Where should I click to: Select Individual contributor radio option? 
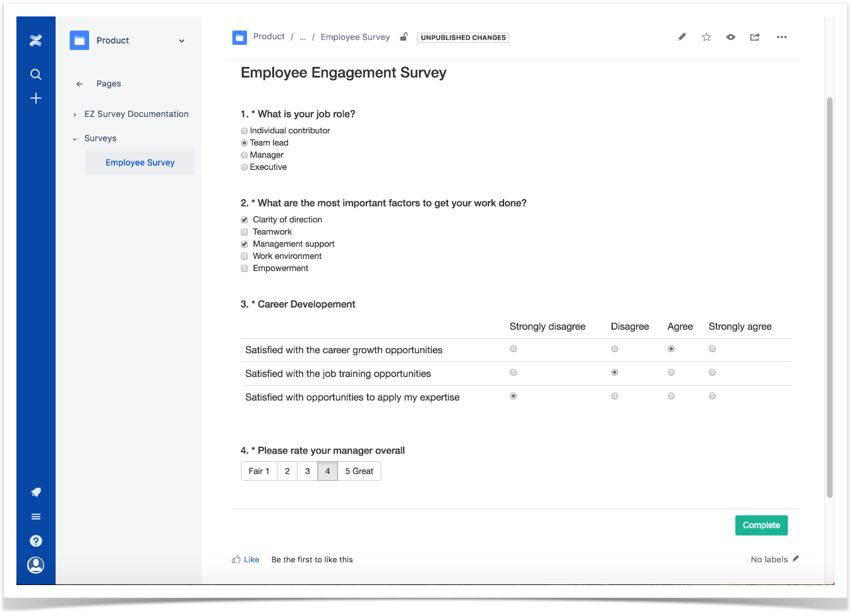tap(244, 131)
